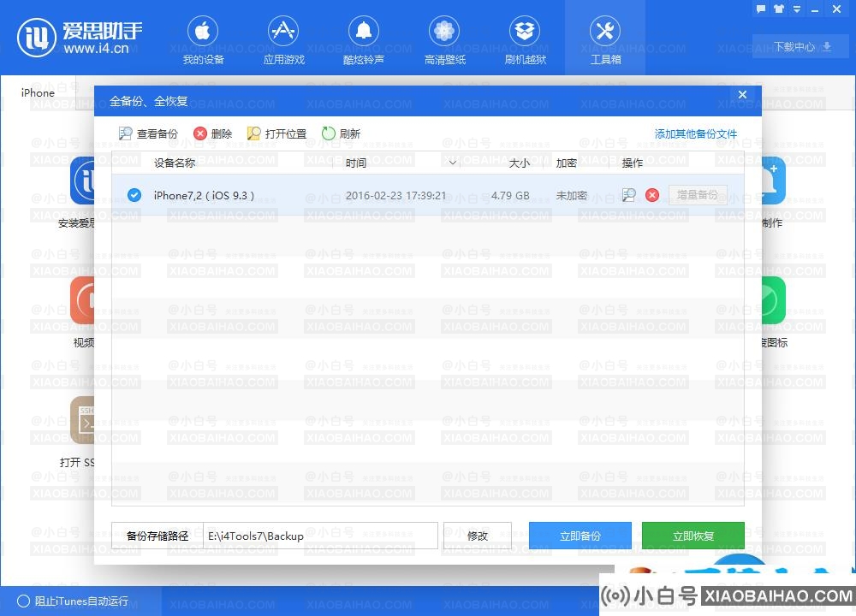Open the 我的设备 section
This screenshot has height=616, width=856.
pos(203,40)
